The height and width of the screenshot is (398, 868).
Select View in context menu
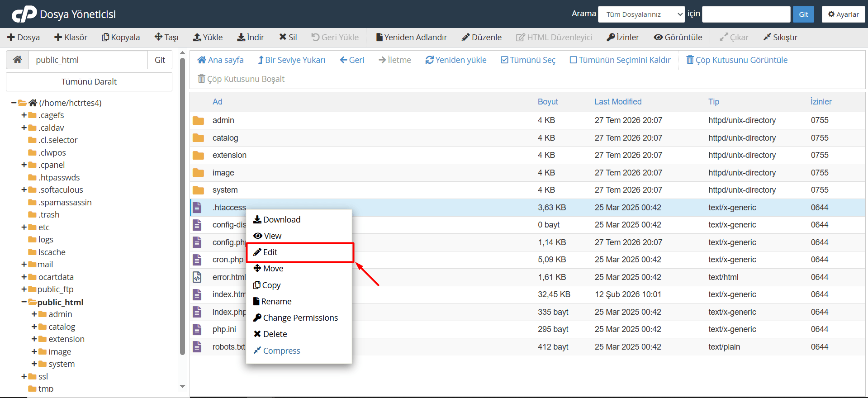click(x=267, y=236)
